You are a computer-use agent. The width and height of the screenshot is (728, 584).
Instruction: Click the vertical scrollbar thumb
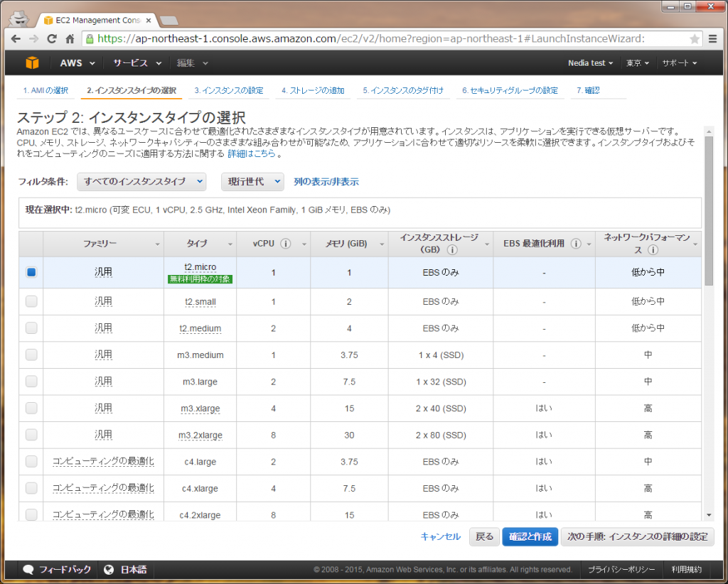709,211
